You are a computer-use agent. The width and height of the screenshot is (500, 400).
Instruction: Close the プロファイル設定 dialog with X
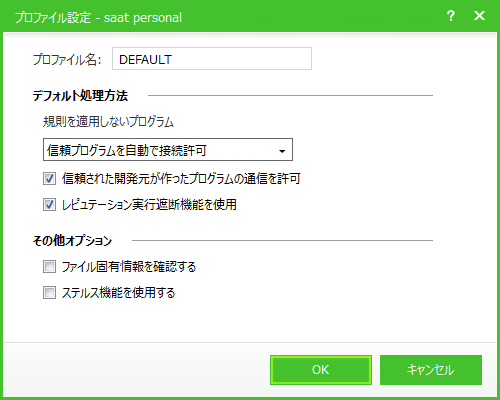point(479,16)
